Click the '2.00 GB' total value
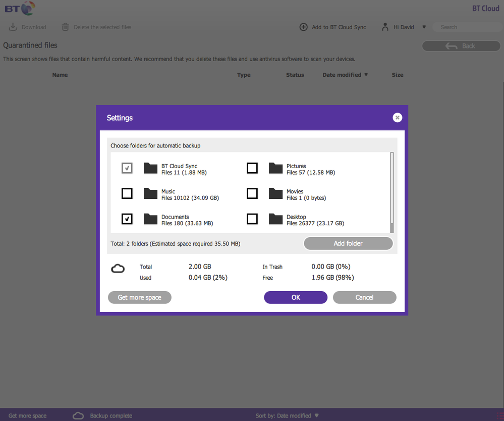This screenshot has height=421, width=504. 200,267
